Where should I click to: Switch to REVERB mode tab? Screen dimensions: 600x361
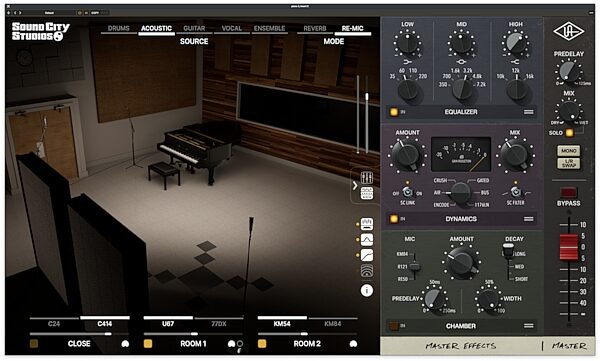315,28
